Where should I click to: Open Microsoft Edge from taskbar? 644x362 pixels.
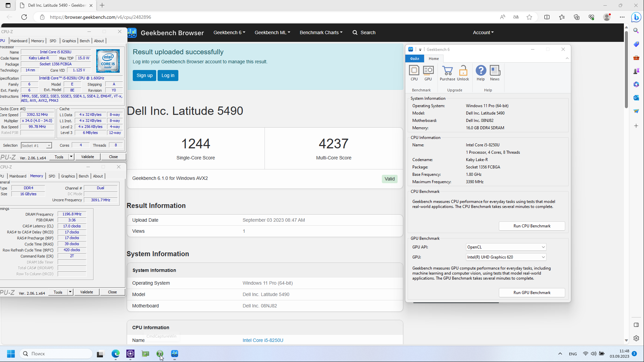(116, 354)
